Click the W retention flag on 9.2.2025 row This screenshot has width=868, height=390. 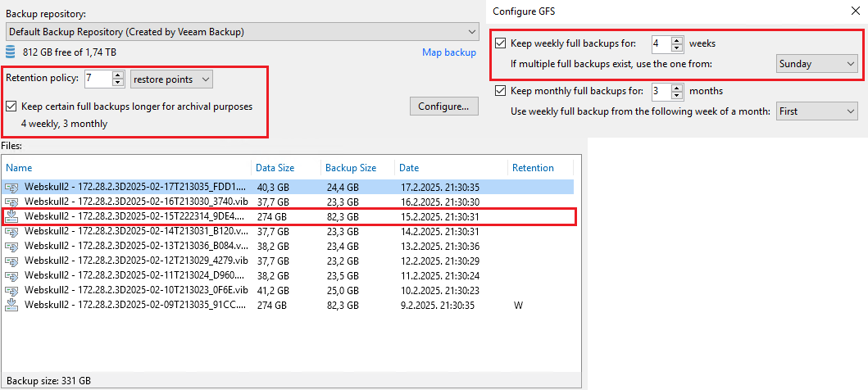(x=518, y=305)
